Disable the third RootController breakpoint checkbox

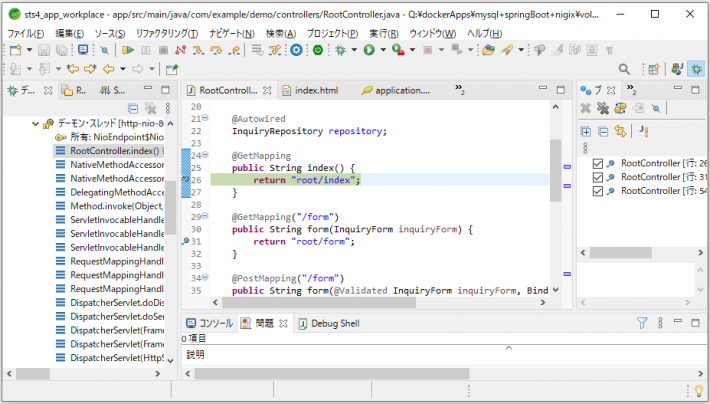click(x=598, y=191)
